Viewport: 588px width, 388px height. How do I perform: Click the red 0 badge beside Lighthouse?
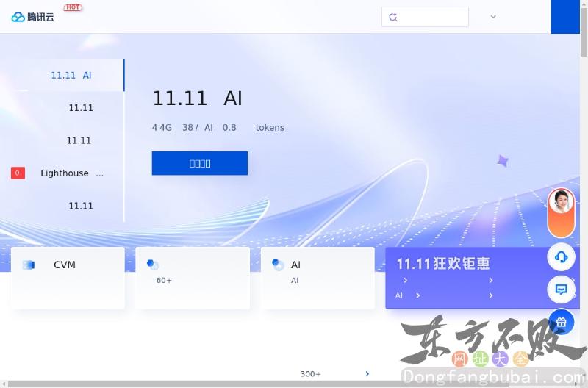(18, 173)
